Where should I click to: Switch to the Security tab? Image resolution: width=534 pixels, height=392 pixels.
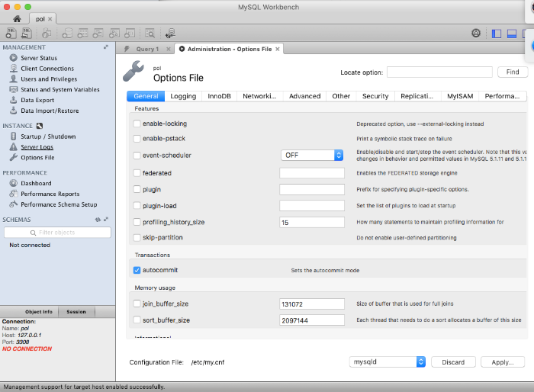(x=375, y=96)
